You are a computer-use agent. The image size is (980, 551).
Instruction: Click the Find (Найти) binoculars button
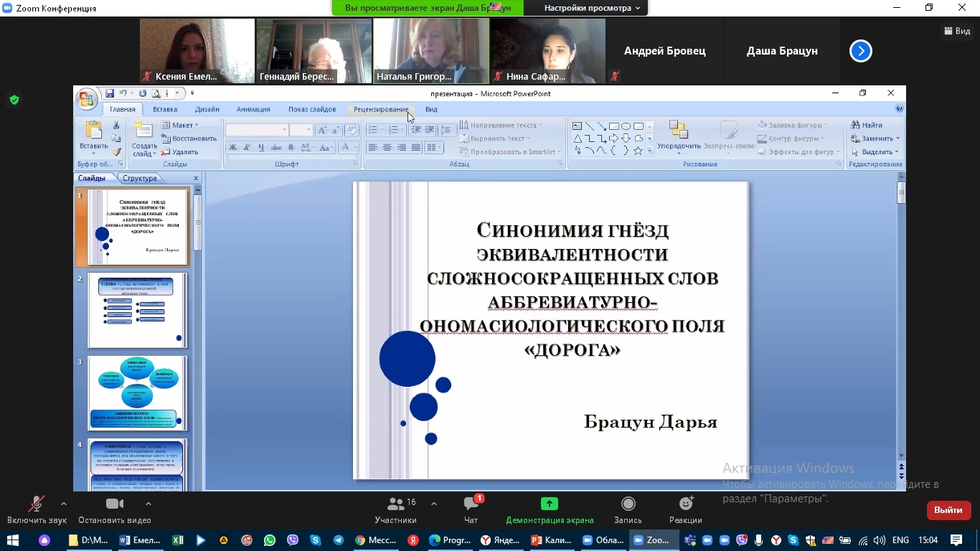(x=867, y=125)
